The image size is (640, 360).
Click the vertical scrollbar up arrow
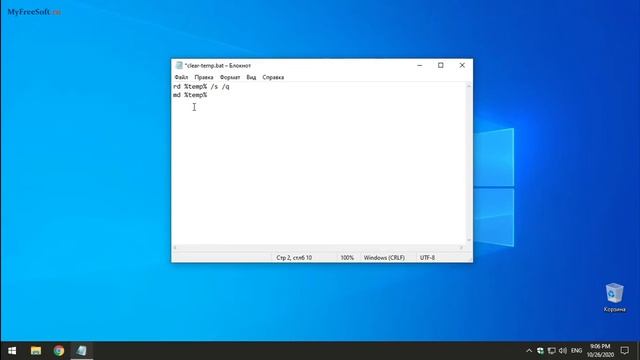(469, 86)
